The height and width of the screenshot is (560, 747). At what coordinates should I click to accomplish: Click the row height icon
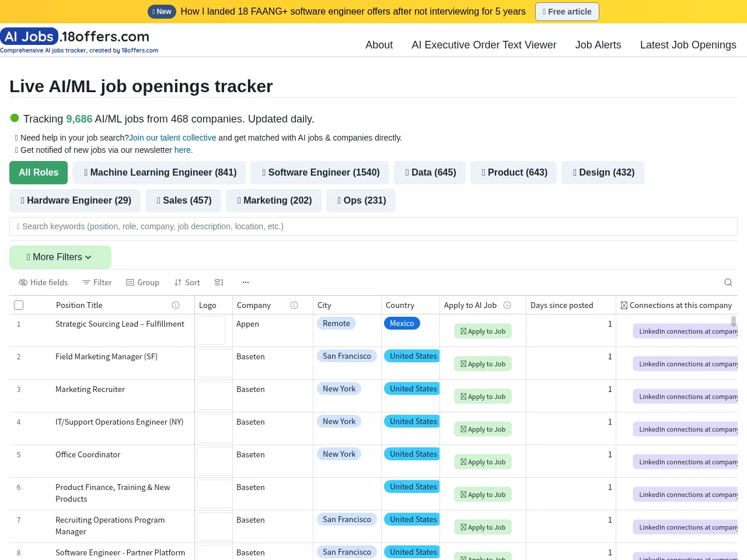(219, 282)
